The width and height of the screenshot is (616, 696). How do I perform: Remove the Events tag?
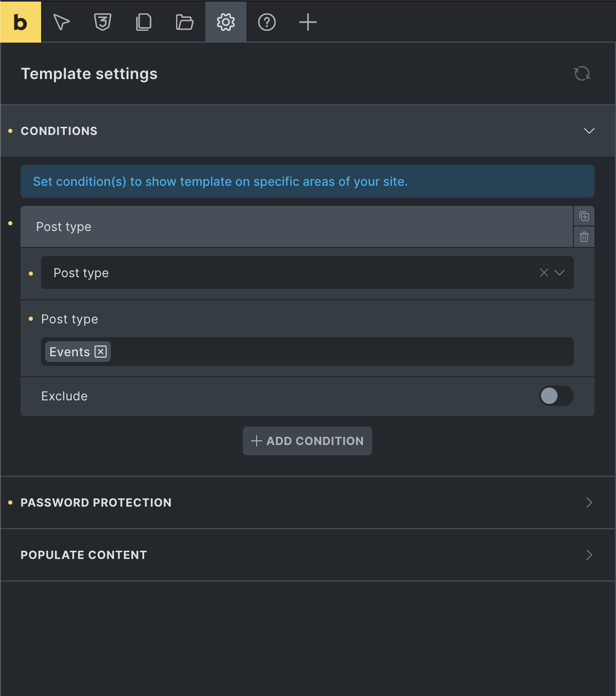(101, 352)
